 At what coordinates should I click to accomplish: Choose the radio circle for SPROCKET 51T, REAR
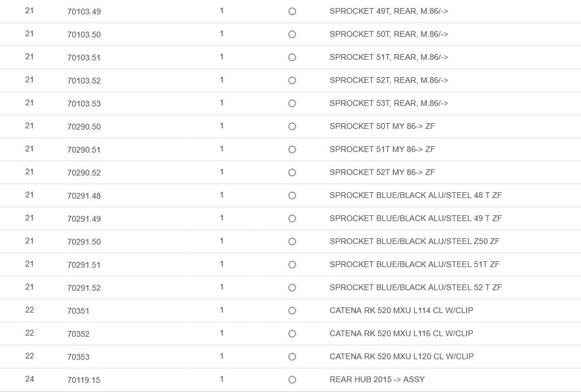(292, 57)
